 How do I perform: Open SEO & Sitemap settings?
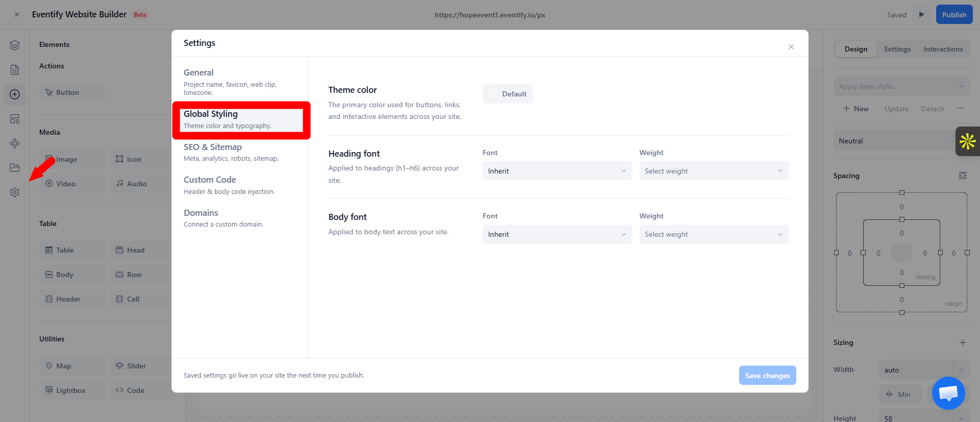tap(240, 152)
